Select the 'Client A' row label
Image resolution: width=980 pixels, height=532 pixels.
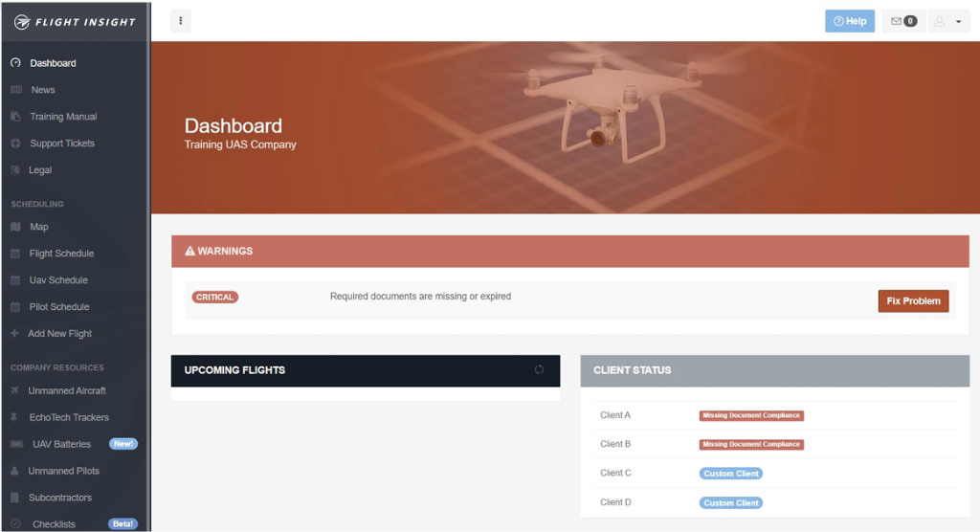(615, 415)
